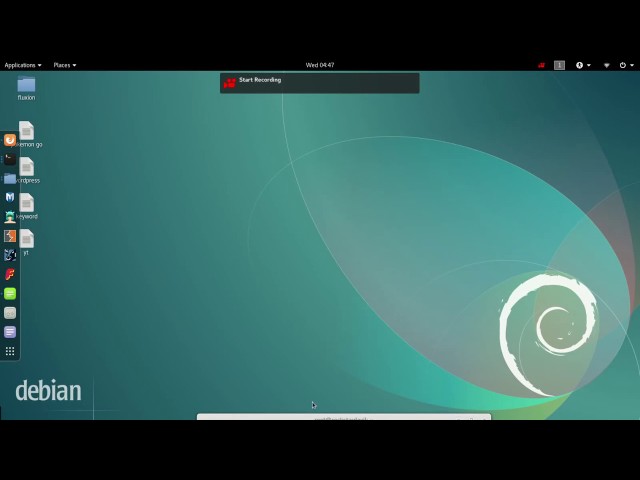Select the wordpress file
640x480 pixels.
(x=28, y=170)
